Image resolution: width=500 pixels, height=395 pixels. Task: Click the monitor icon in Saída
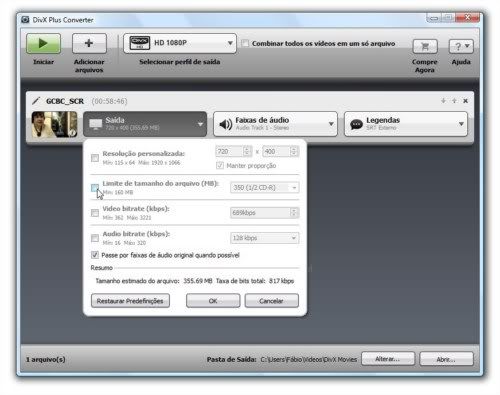pos(96,124)
